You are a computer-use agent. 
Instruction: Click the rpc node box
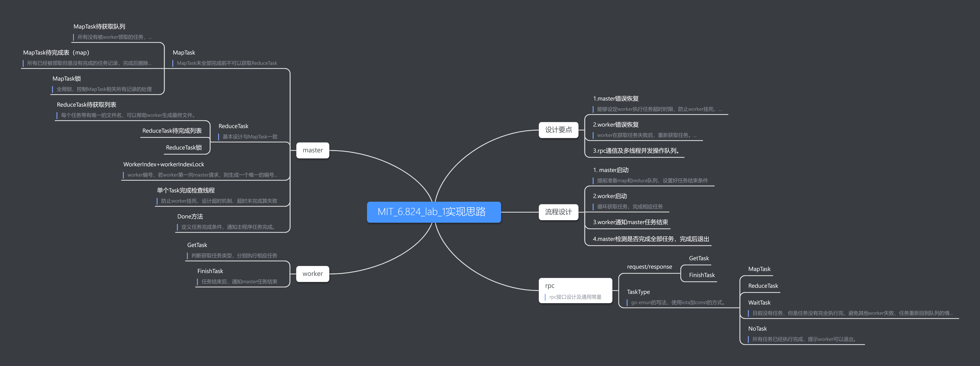(575, 291)
